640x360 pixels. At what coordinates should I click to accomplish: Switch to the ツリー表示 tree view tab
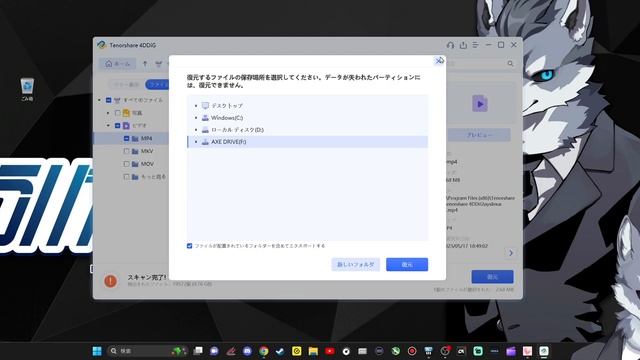[x=126, y=84]
